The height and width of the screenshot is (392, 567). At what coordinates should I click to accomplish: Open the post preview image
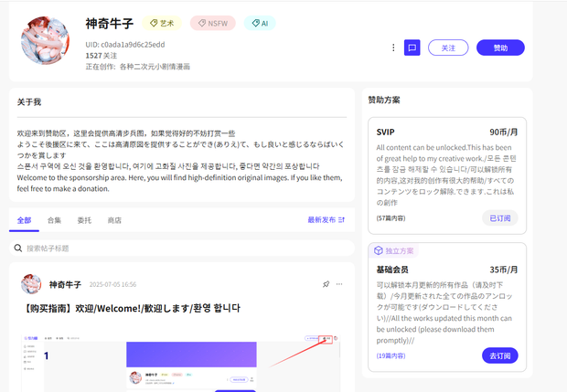tap(181, 363)
